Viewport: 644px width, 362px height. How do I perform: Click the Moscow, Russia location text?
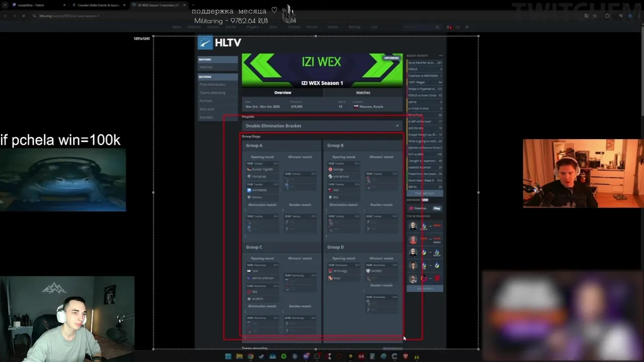pos(370,107)
